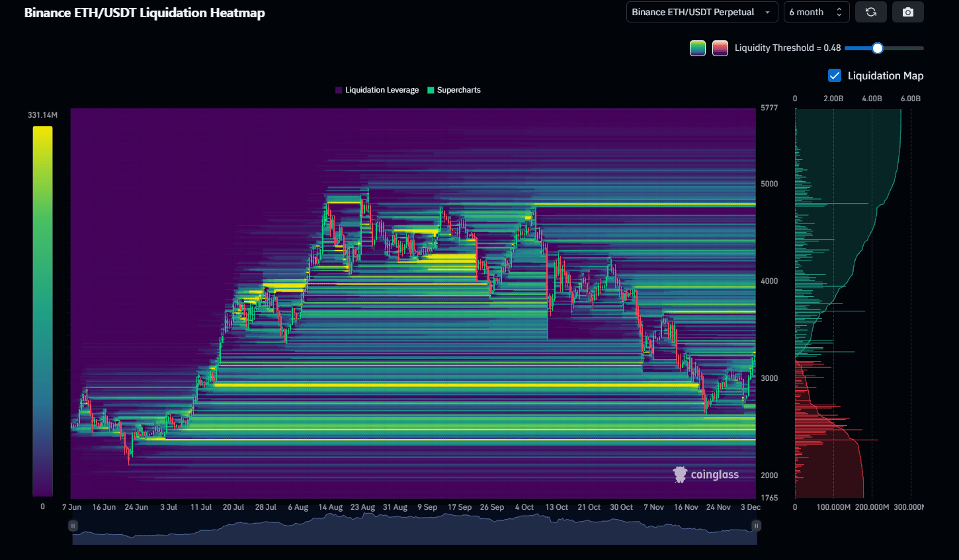Screen dimensions: 959x560
Task: Click the left handle of the timeline scrubber
Action: 73,525
